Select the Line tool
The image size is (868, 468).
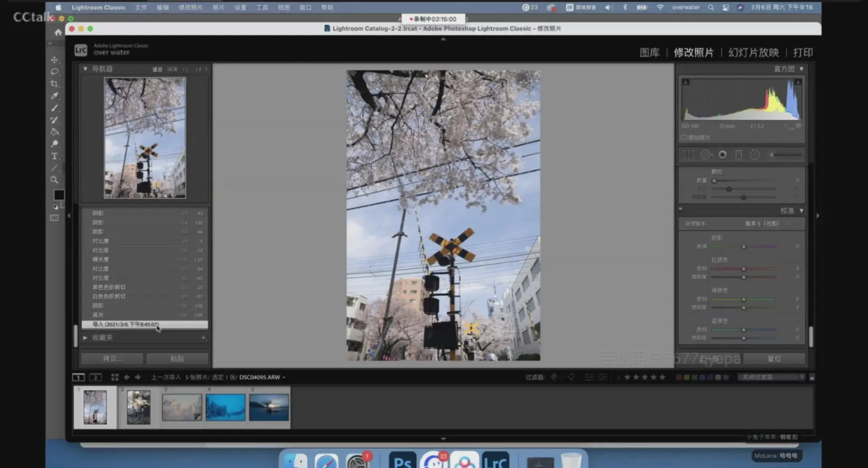click(x=55, y=168)
